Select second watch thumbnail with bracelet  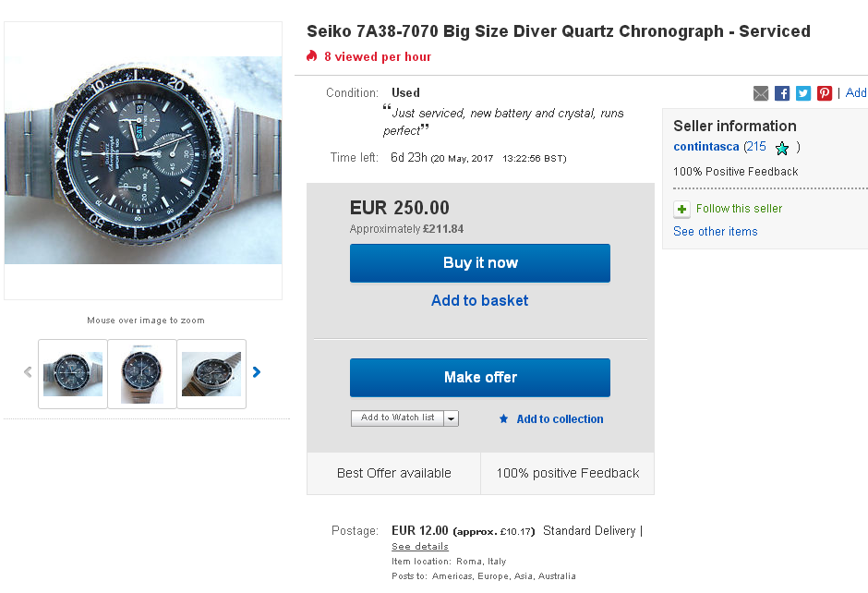142,374
